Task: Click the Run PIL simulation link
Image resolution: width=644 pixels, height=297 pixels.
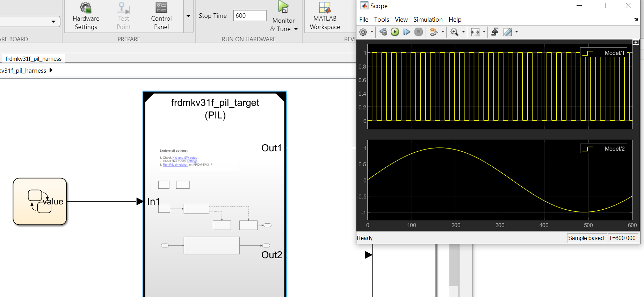Action: click(175, 165)
